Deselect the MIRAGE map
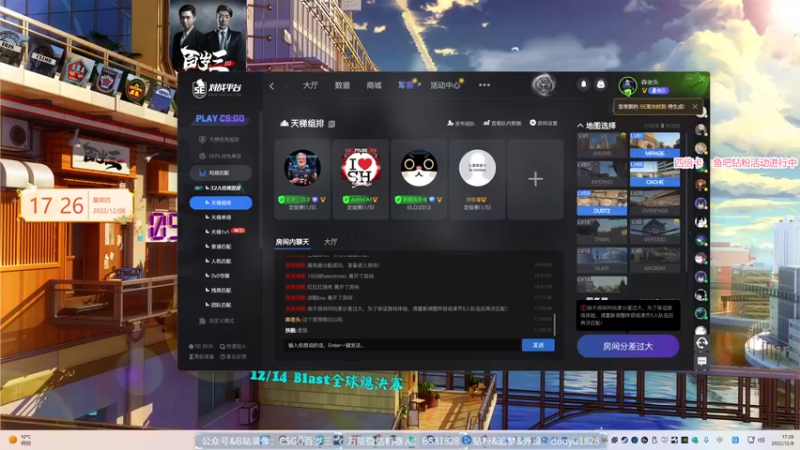 [655, 145]
